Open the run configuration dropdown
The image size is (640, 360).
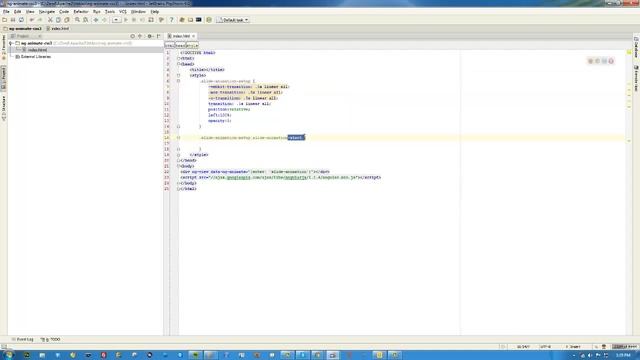click(x=116, y=20)
